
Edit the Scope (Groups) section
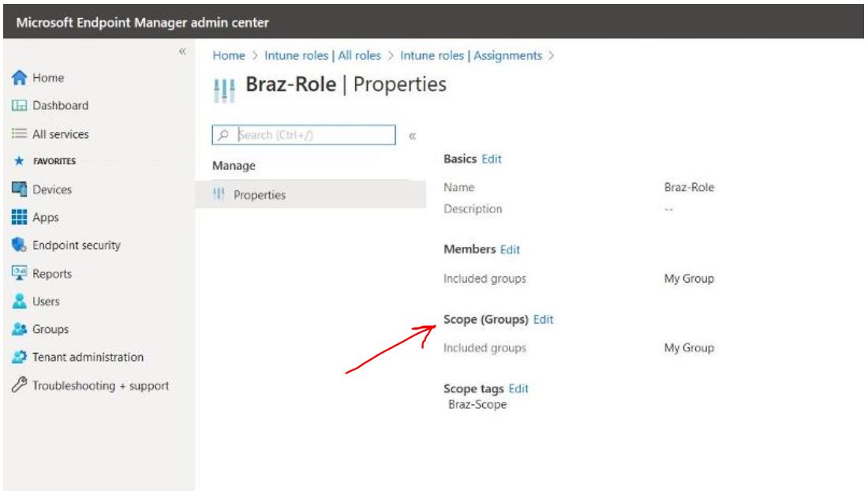(543, 320)
